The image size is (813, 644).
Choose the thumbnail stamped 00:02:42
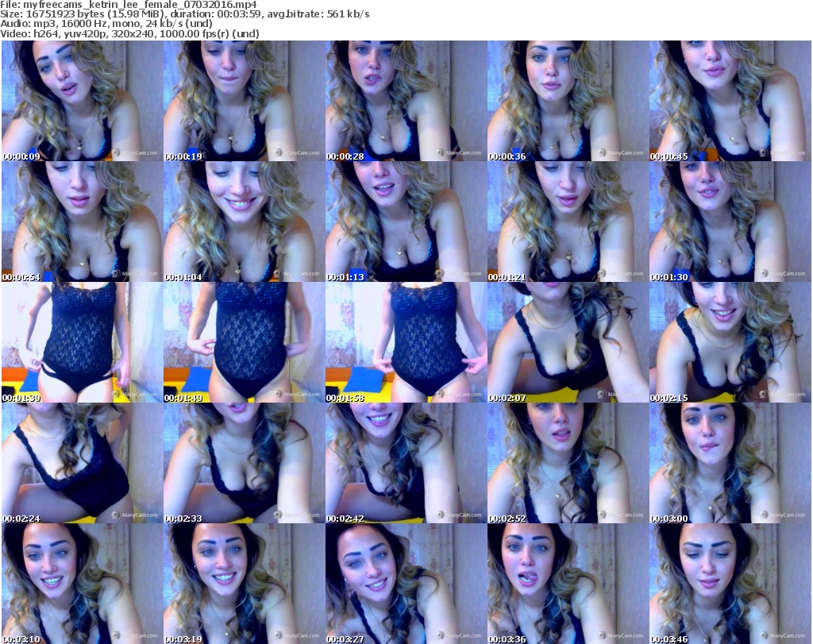point(406,463)
